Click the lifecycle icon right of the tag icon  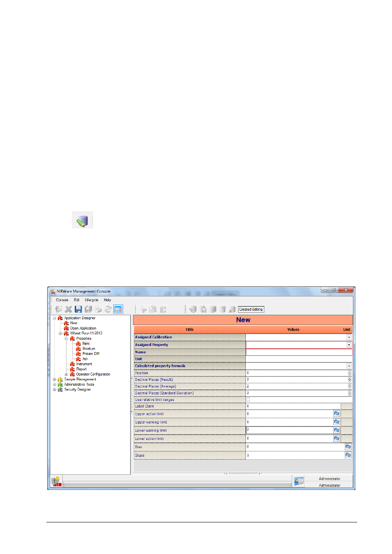coord(203,309)
